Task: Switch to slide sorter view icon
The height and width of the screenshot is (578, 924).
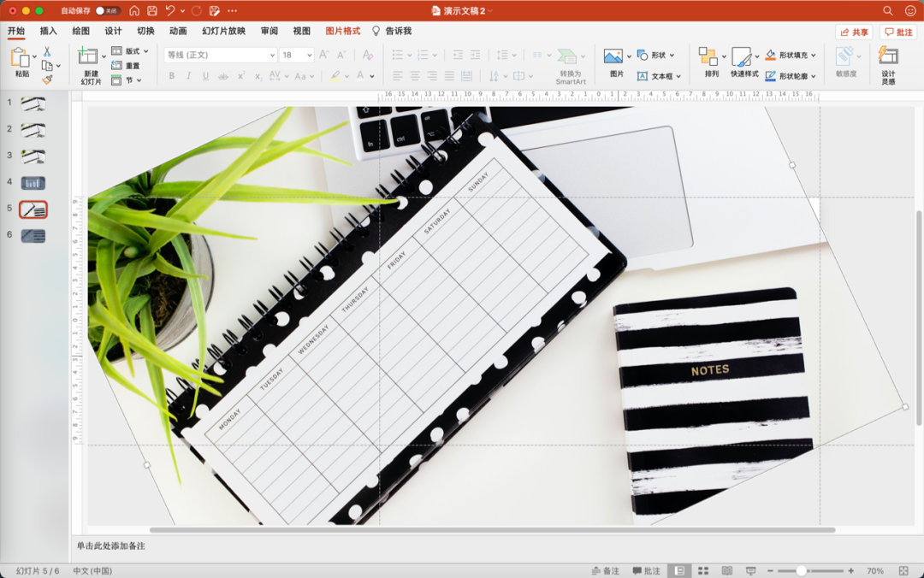Action: click(703, 570)
